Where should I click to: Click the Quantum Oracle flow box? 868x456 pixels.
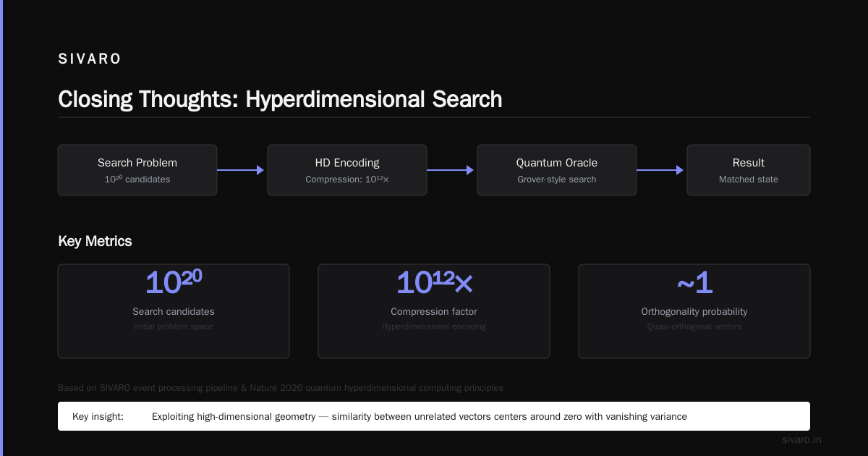click(557, 170)
